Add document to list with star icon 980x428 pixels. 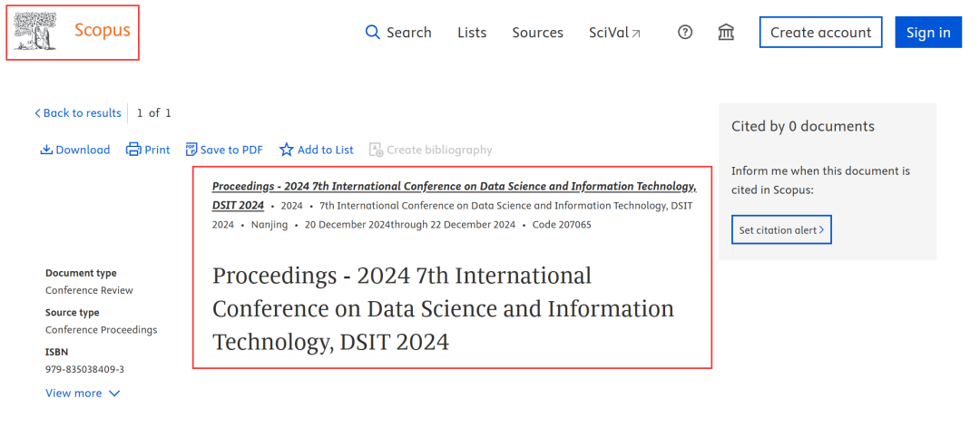pos(317,150)
